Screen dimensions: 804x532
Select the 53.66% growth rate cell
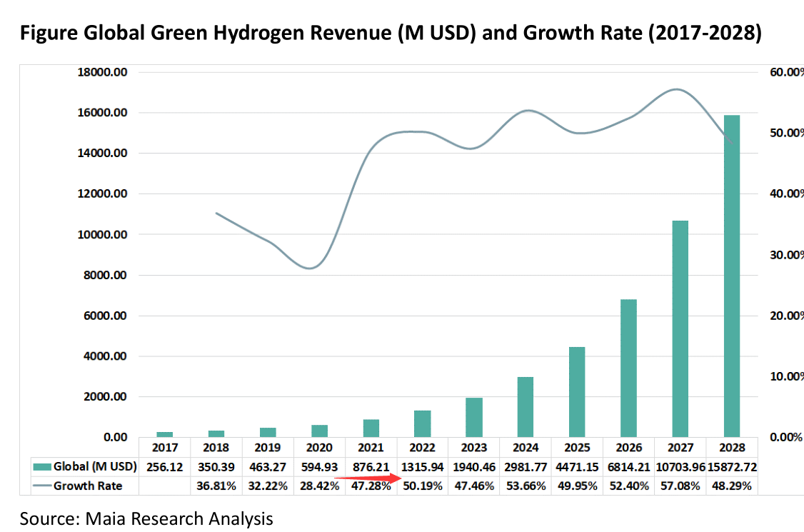pyautogui.click(x=526, y=486)
